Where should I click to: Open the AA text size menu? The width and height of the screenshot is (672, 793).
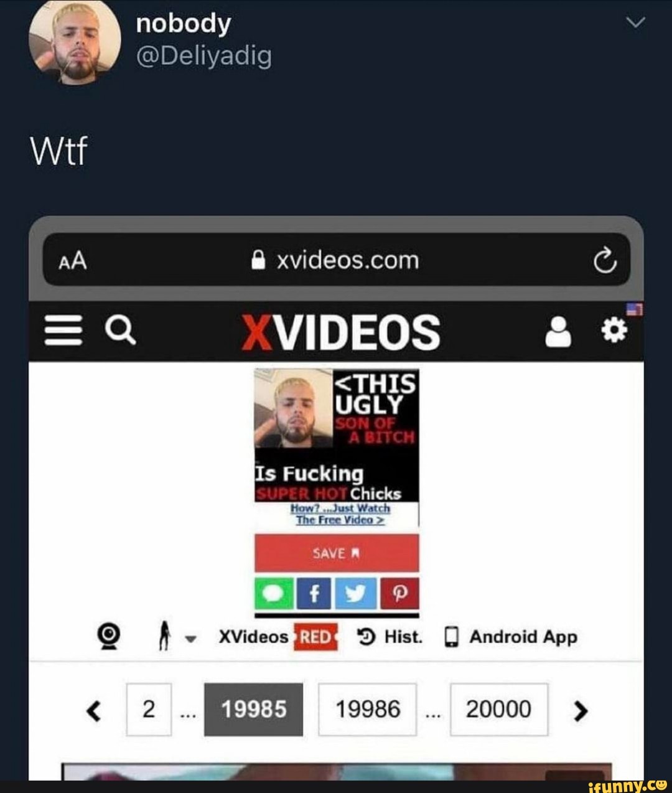(73, 261)
